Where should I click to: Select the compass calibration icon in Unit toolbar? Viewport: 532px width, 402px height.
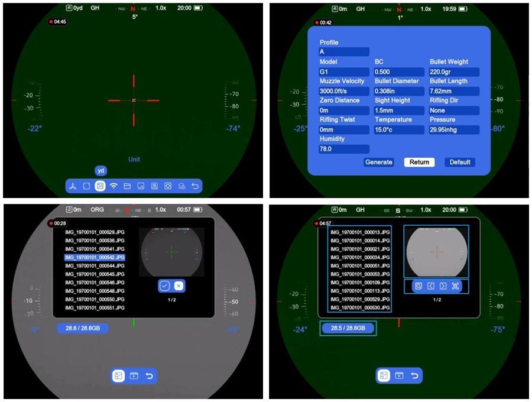click(154, 186)
